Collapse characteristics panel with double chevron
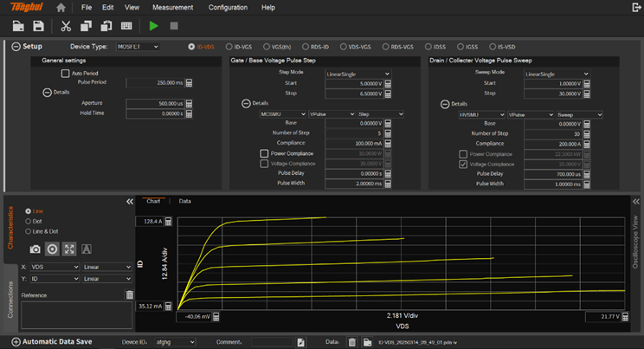 pos(130,202)
